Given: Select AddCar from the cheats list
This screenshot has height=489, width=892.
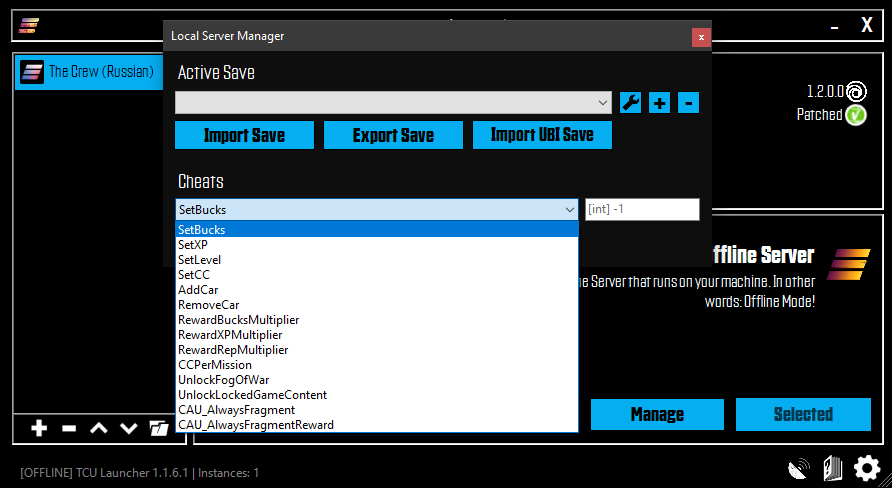Looking at the screenshot, I should point(198,290).
